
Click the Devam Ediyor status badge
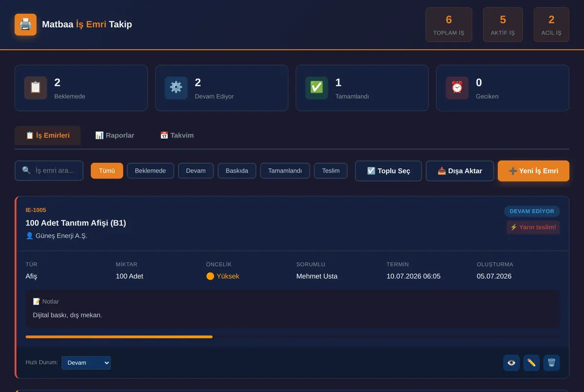point(532,211)
